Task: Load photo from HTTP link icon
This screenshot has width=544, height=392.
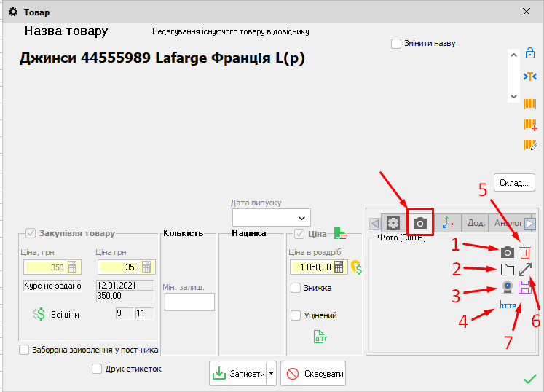Action: click(x=508, y=305)
